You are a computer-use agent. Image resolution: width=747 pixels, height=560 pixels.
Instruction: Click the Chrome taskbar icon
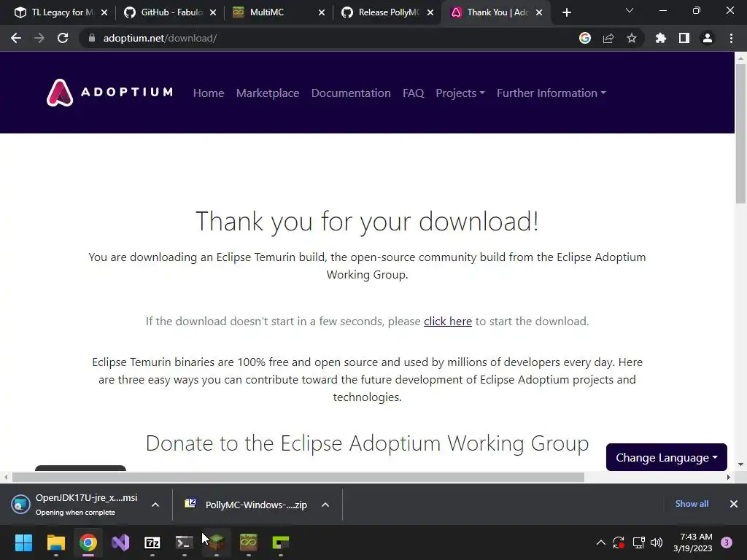(88, 542)
